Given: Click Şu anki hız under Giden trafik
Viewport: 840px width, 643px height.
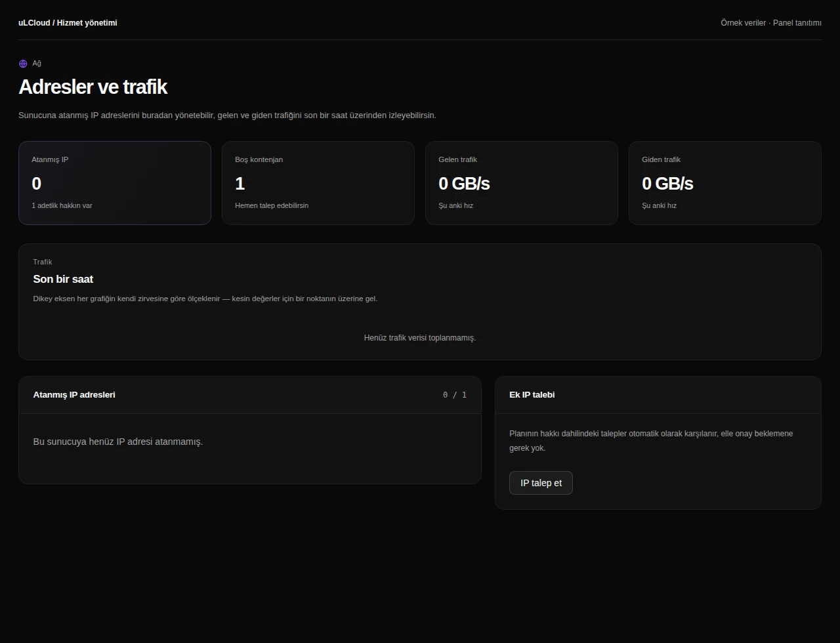Looking at the screenshot, I should pos(659,205).
